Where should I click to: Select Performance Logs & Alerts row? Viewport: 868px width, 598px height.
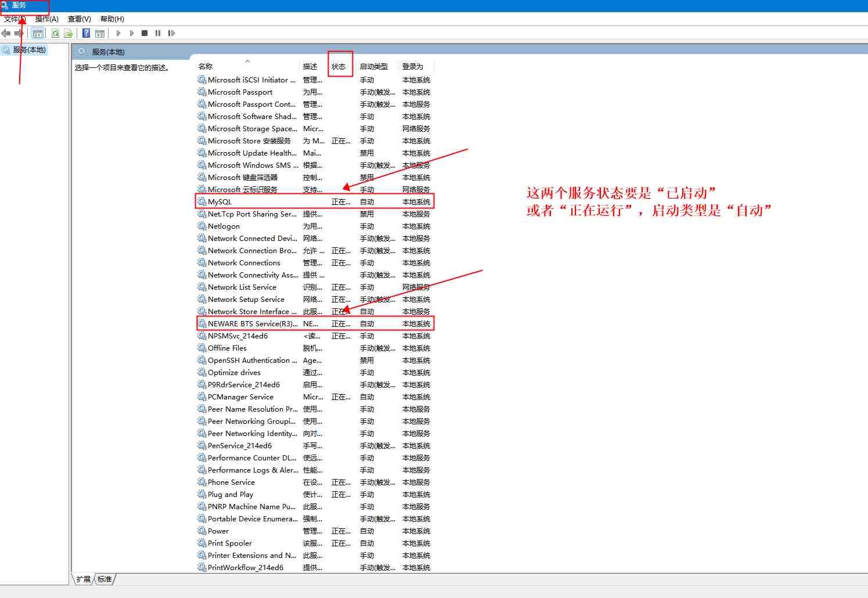tap(314, 470)
